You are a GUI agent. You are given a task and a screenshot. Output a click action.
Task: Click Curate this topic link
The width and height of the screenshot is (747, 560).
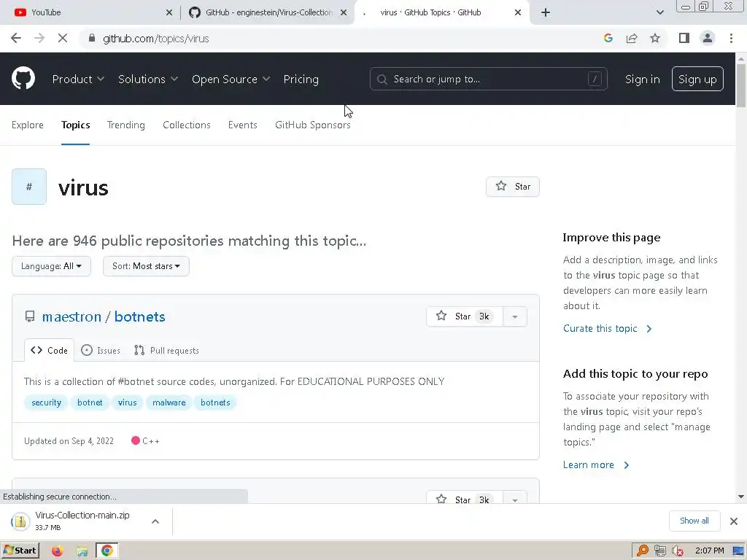[x=607, y=329]
